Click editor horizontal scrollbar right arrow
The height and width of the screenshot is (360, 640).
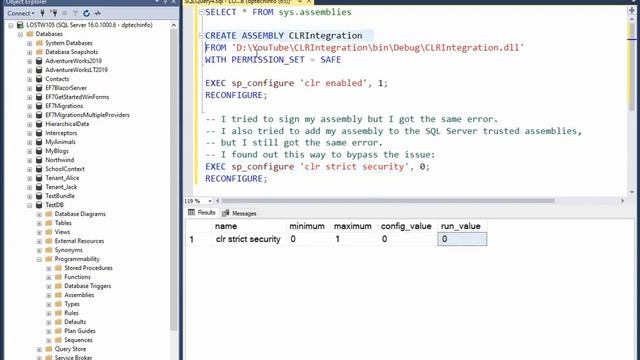tap(622, 201)
